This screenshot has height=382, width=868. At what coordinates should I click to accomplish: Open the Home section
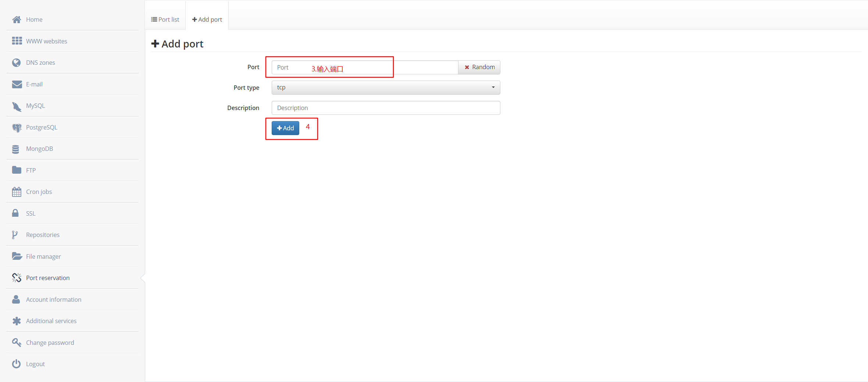click(x=34, y=20)
